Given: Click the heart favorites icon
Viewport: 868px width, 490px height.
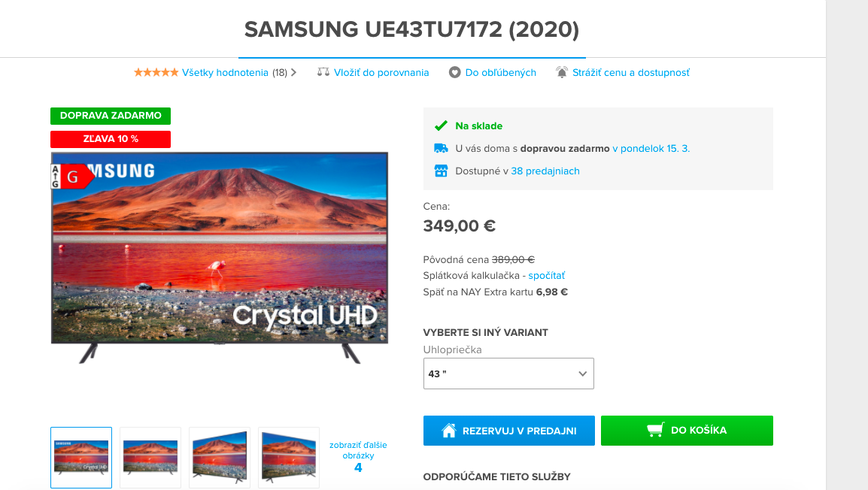Looking at the screenshot, I should [x=454, y=72].
